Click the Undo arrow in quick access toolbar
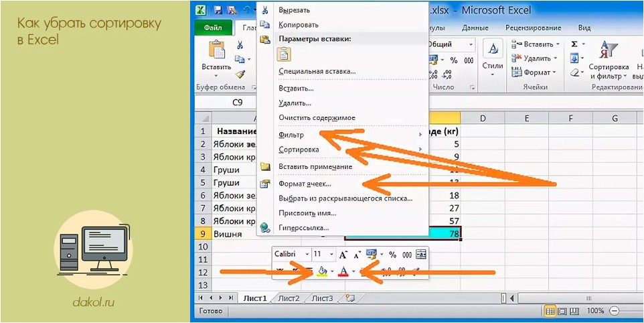This screenshot has height=323, width=644. click(x=246, y=10)
